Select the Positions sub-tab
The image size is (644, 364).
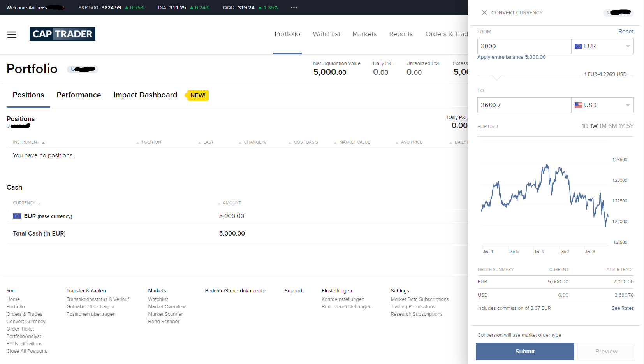pos(28,95)
